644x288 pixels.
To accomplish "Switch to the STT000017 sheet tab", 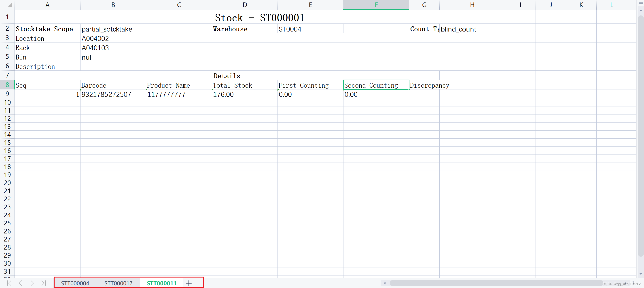I will [x=118, y=283].
